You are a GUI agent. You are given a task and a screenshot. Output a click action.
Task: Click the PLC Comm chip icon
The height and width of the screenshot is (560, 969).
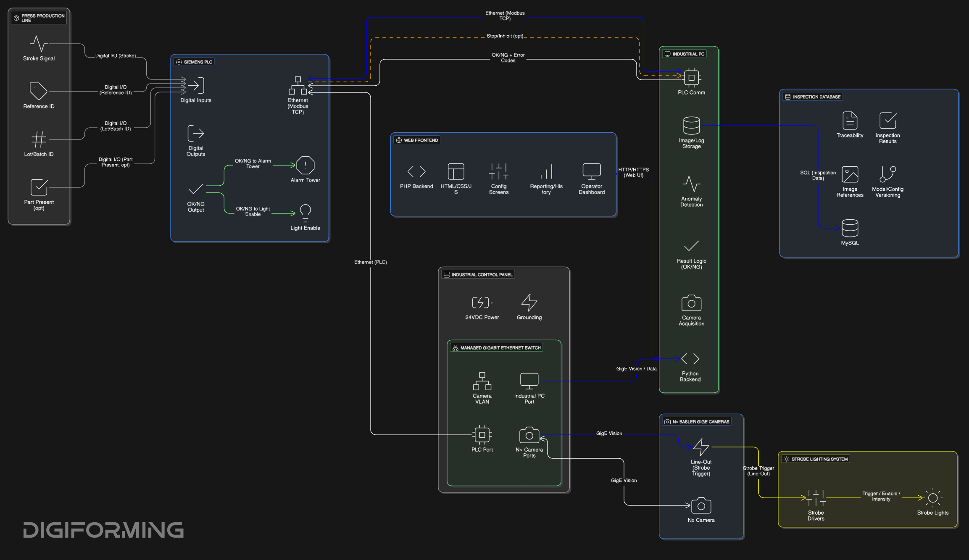click(x=692, y=78)
